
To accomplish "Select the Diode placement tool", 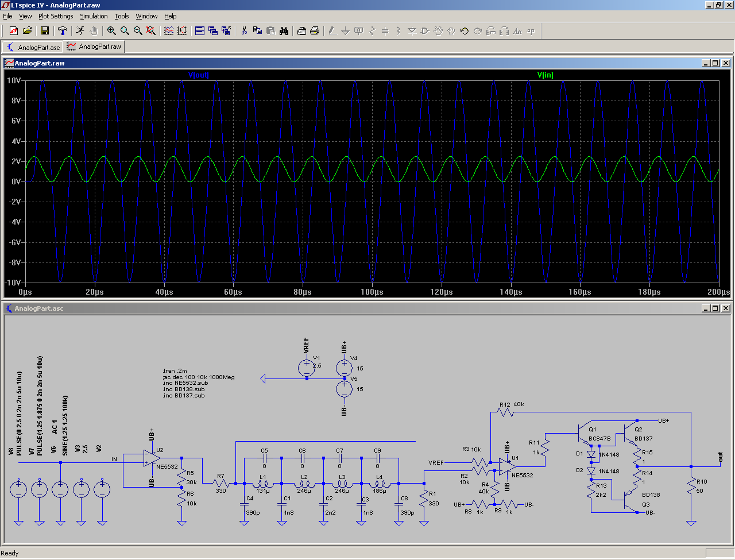I will [x=412, y=30].
